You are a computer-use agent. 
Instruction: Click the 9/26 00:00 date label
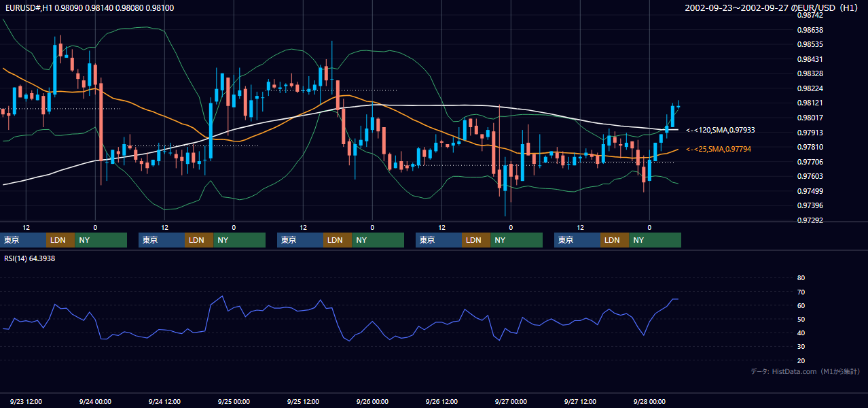point(372,401)
